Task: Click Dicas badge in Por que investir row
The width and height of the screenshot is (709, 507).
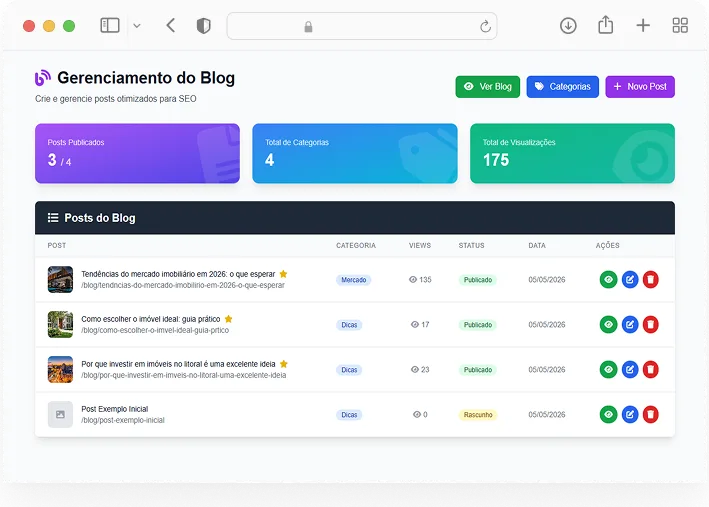Action: point(349,370)
